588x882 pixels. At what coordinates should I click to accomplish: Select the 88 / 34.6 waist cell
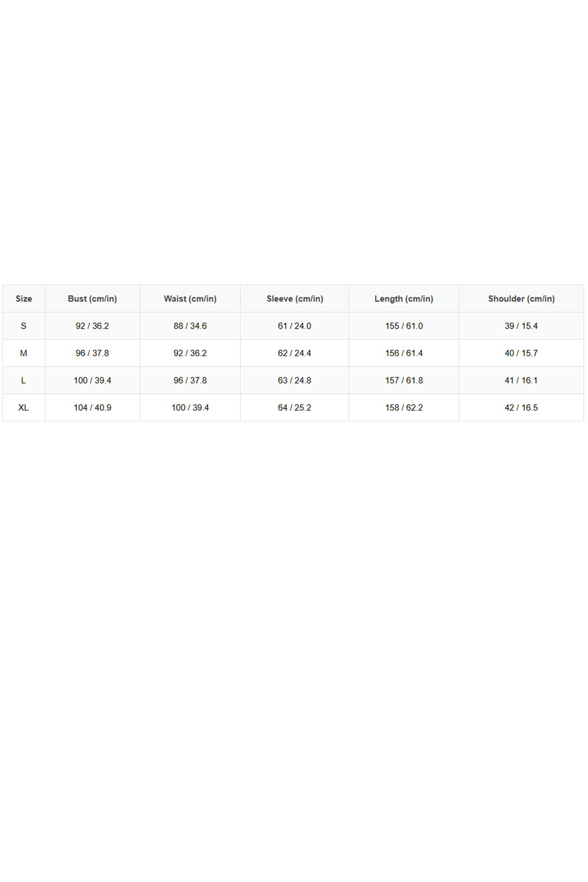tap(190, 326)
